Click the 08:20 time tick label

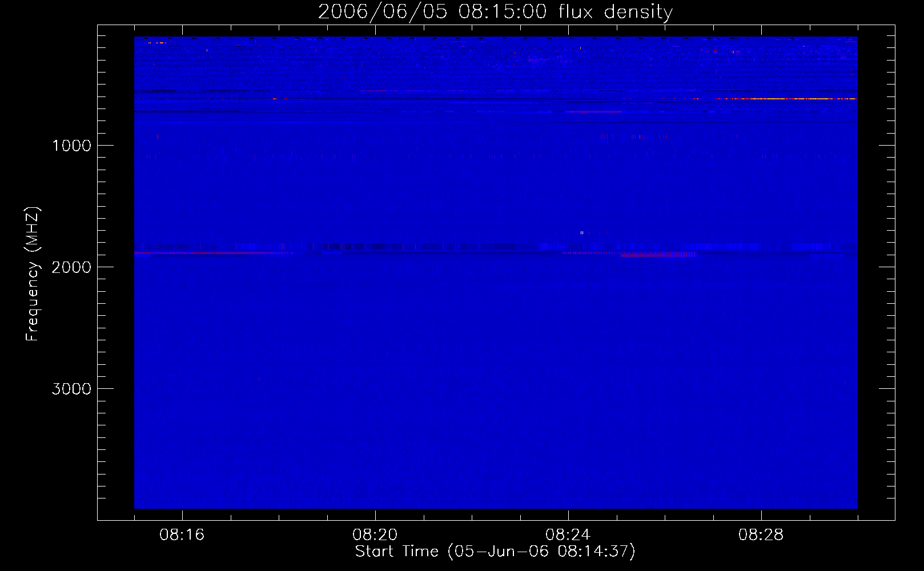(375, 535)
